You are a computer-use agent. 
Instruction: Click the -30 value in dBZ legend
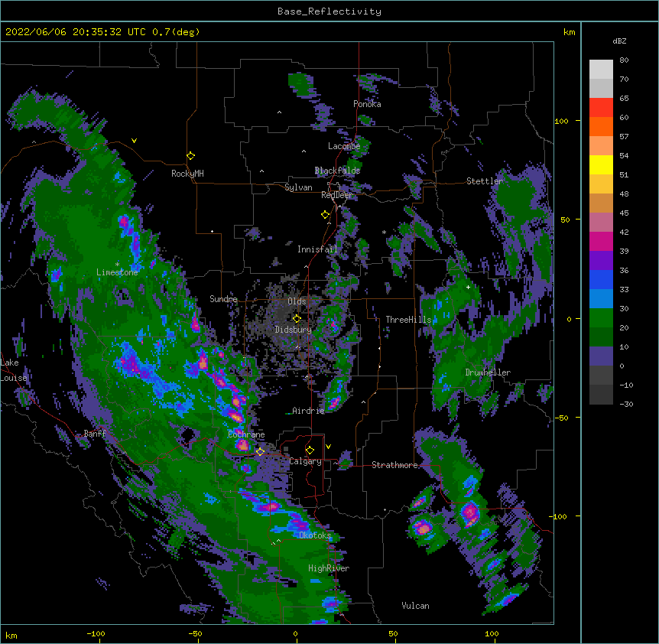point(626,405)
